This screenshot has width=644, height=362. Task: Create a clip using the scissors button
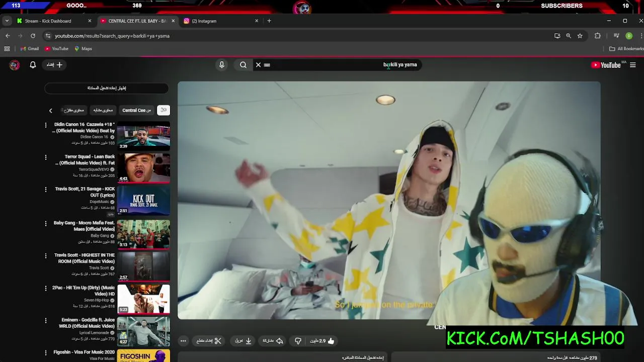point(209,341)
